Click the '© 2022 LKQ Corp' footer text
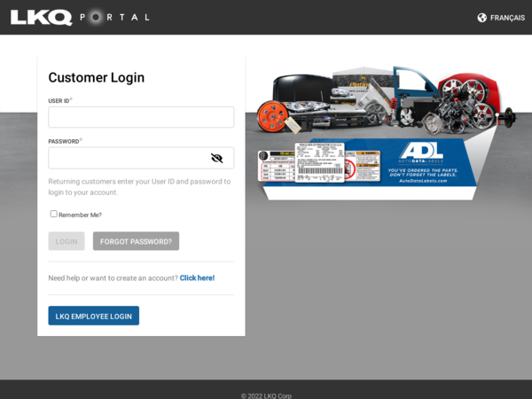Viewport: 532px width, 399px height. tap(266, 395)
